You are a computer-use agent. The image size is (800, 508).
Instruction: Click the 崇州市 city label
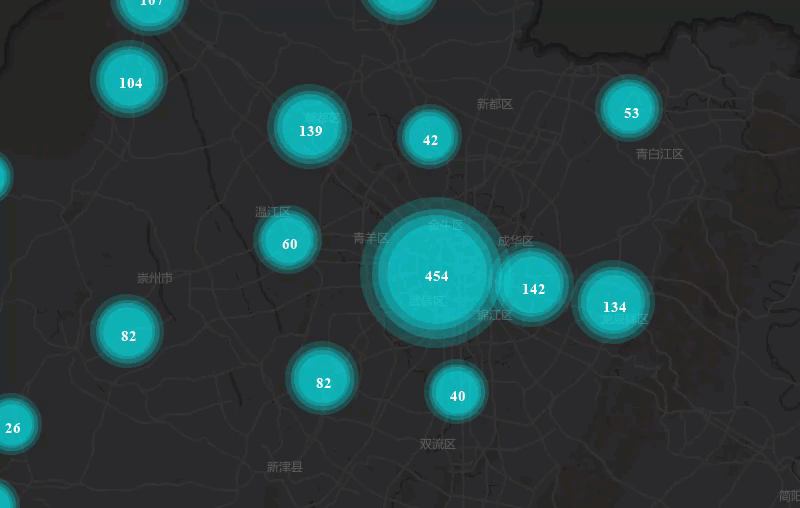click(x=155, y=278)
